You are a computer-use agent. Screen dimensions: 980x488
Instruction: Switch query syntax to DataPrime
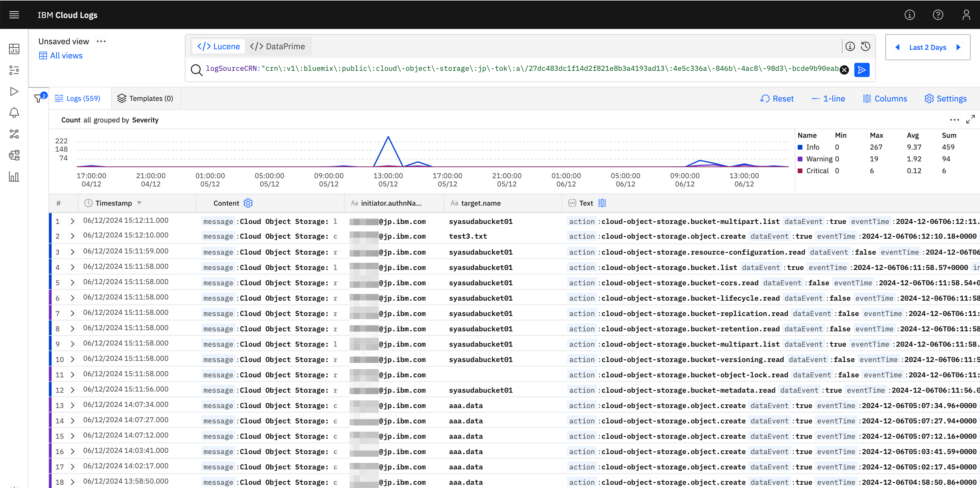pos(277,46)
